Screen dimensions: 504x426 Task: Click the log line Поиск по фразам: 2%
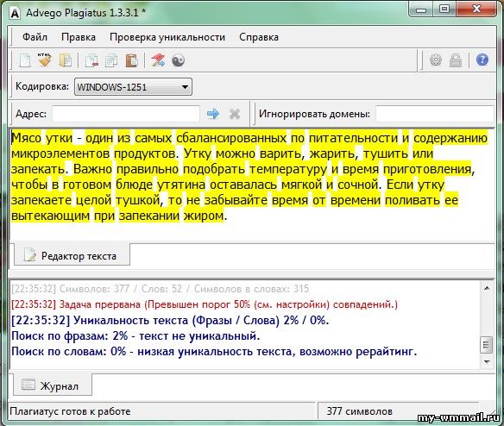pyautogui.click(x=135, y=336)
